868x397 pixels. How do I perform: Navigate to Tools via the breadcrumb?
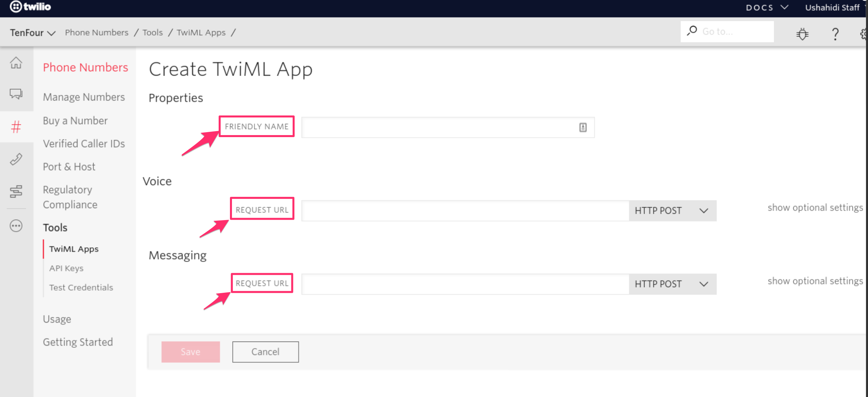tap(152, 32)
